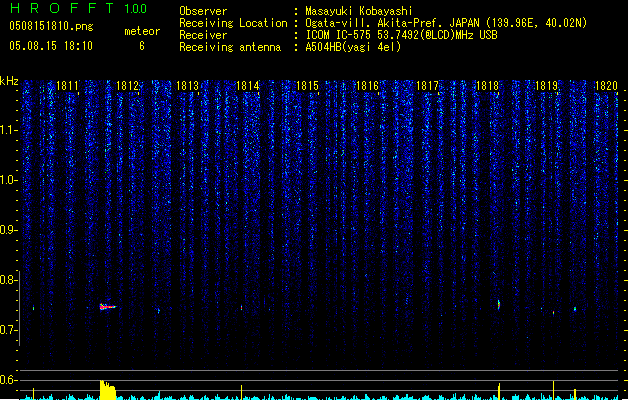Viewport: 629px width, 400px height.
Task: Click the 1811 time marker
Action: pos(67,86)
